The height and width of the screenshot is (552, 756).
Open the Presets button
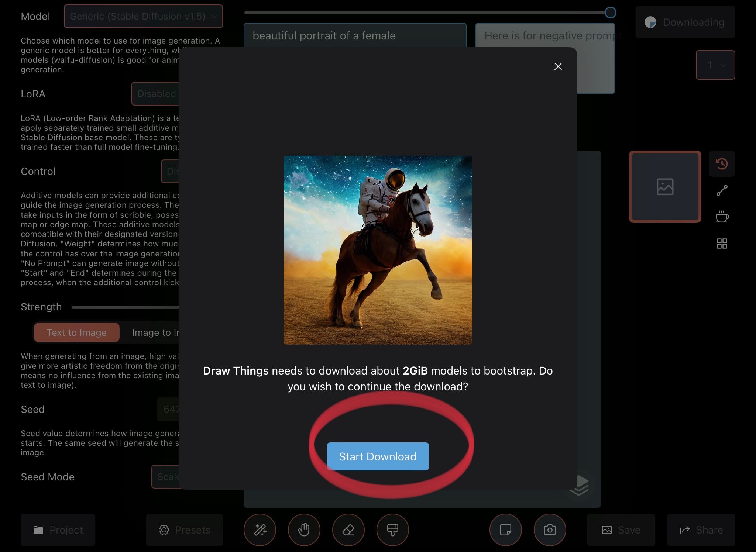(x=185, y=530)
